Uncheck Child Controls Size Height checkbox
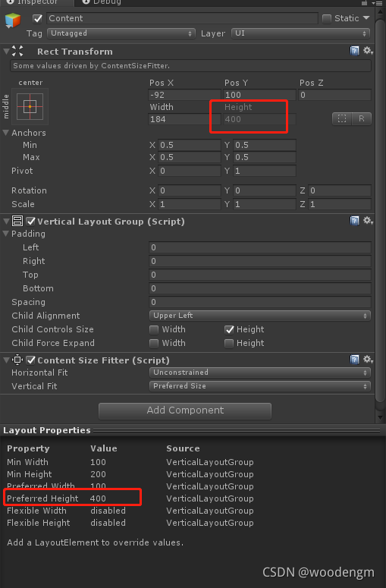The height and width of the screenshot is (588, 386). tap(229, 329)
